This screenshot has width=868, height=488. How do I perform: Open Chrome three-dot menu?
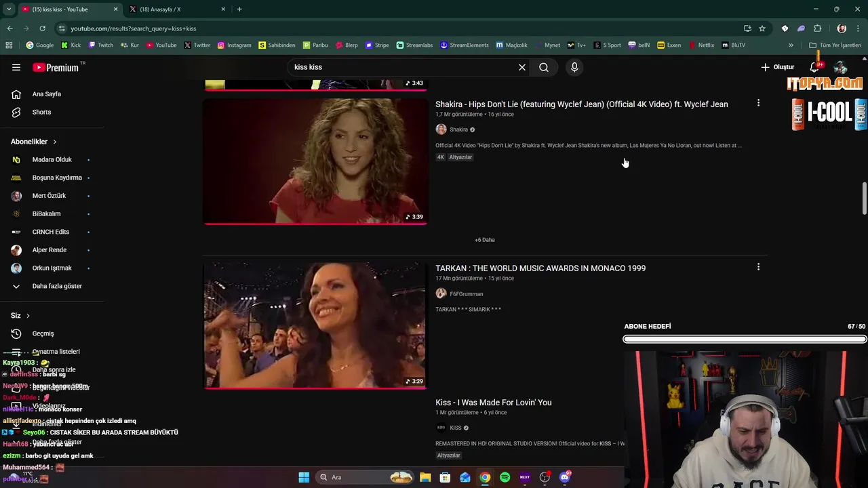858,28
